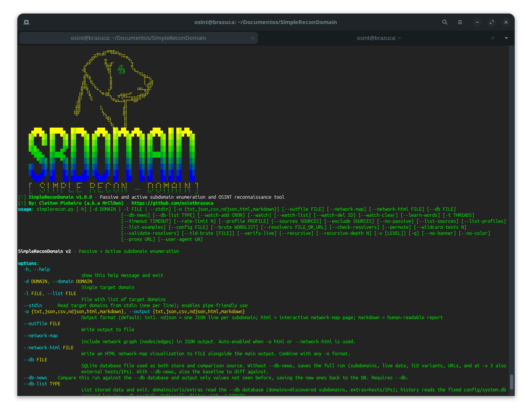The width and height of the screenshot is (532, 417).
Task: Click 'SimpleReconDomain v2' heading text
Action: click(x=44, y=251)
